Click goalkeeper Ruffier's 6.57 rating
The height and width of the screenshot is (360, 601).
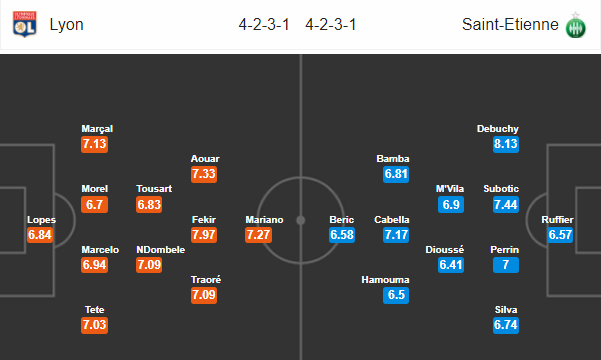pyautogui.click(x=560, y=235)
